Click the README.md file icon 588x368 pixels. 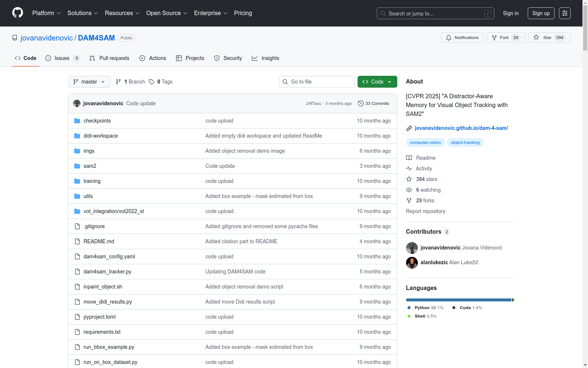click(77, 241)
